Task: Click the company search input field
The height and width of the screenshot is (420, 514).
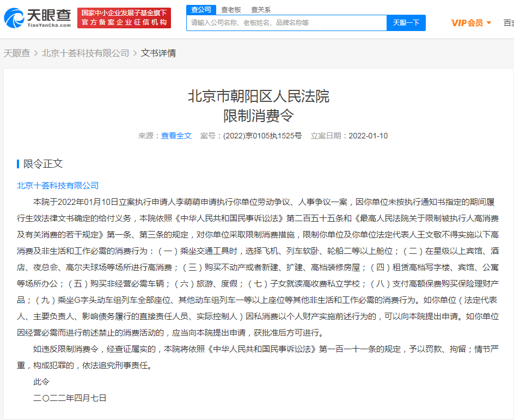Action: point(283,23)
